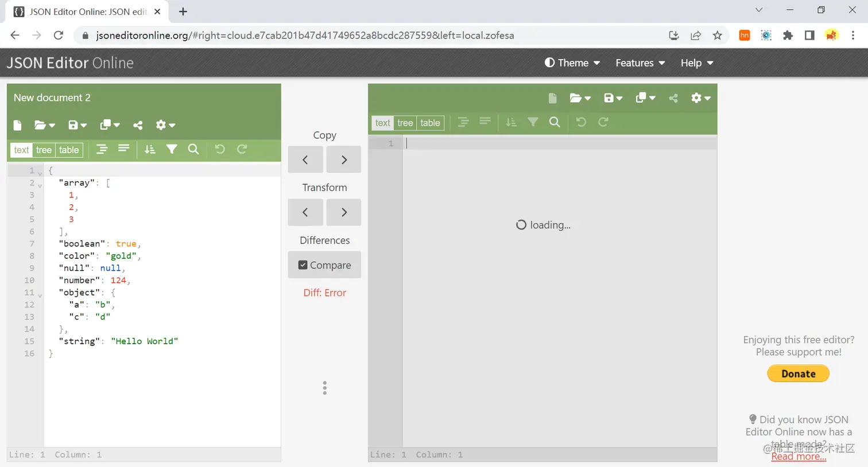Collapse the "array" fold at line 2

(x=40, y=185)
